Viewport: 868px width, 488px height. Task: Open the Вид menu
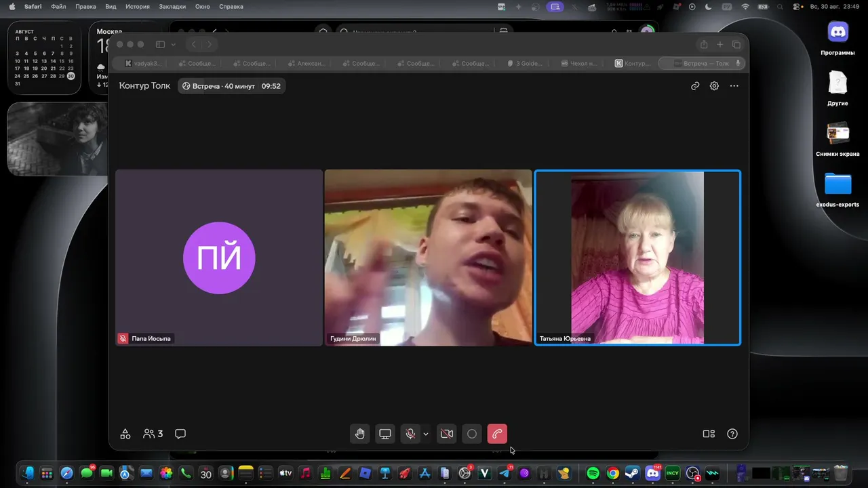[111, 7]
